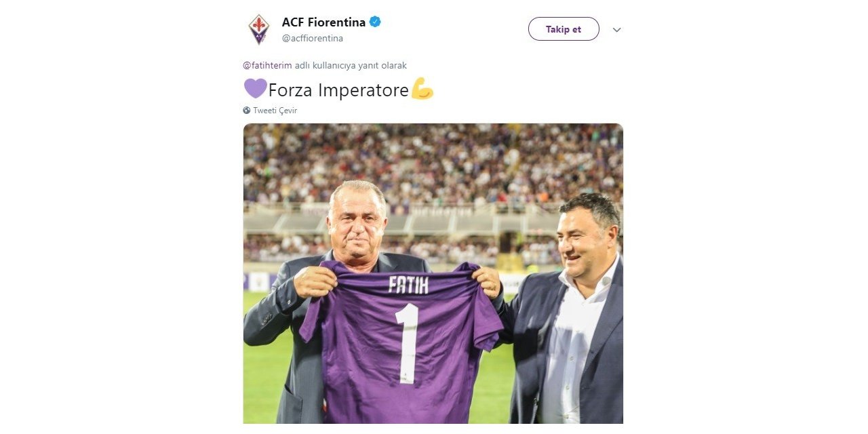Select the purple heart emoji
The width and height of the screenshot is (868, 434).
[255, 88]
